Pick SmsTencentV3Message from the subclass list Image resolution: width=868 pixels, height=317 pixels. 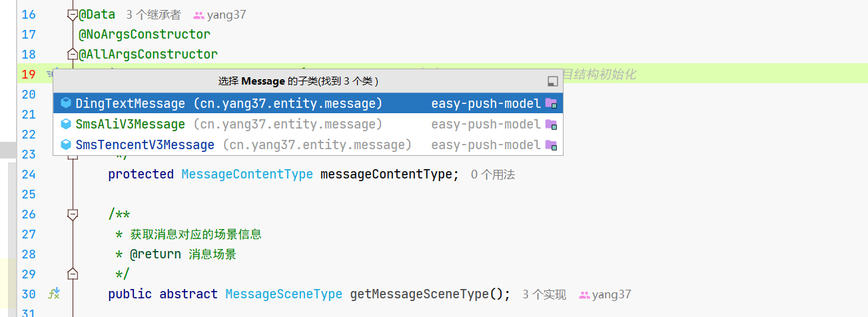coord(308,145)
